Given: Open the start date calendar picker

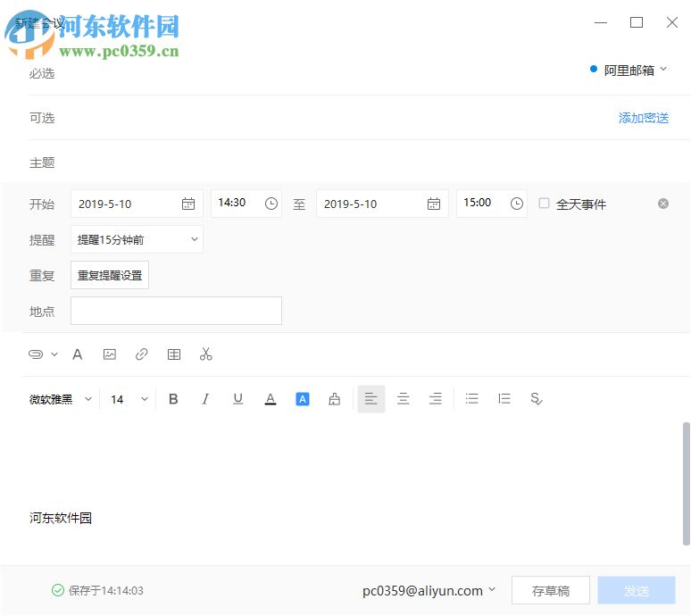Looking at the screenshot, I should click(188, 204).
